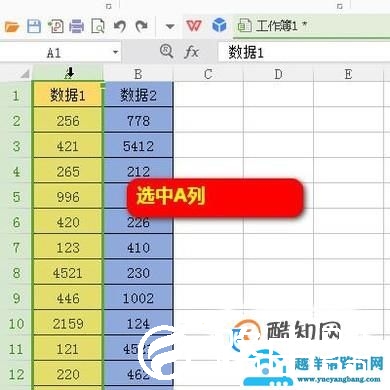Click cell with value 212
The height and width of the screenshot is (390, 390).
(x=138, y=171)
